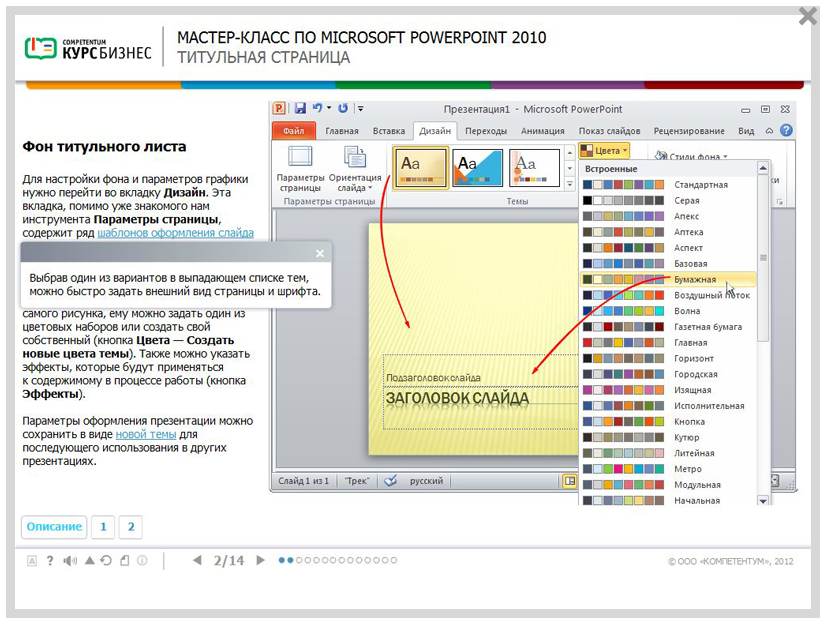Choose the Стандартная color scheme
The image size is (834, 628).
668,185
